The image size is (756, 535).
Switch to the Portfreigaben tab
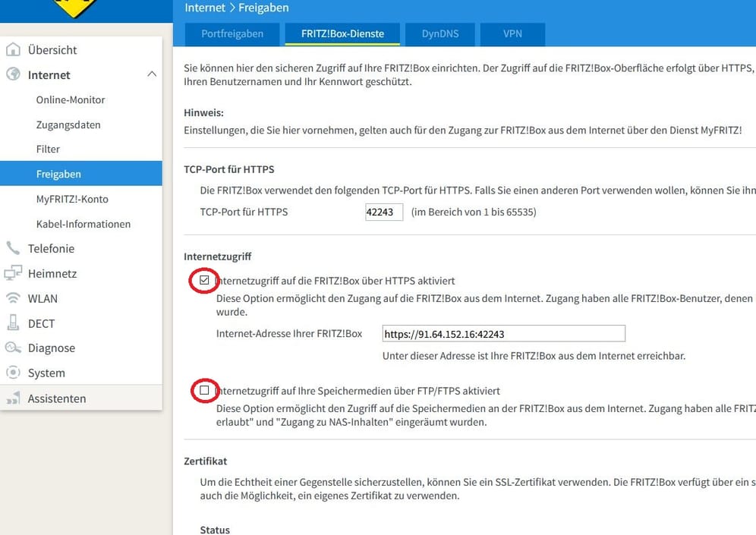point(232,33)
